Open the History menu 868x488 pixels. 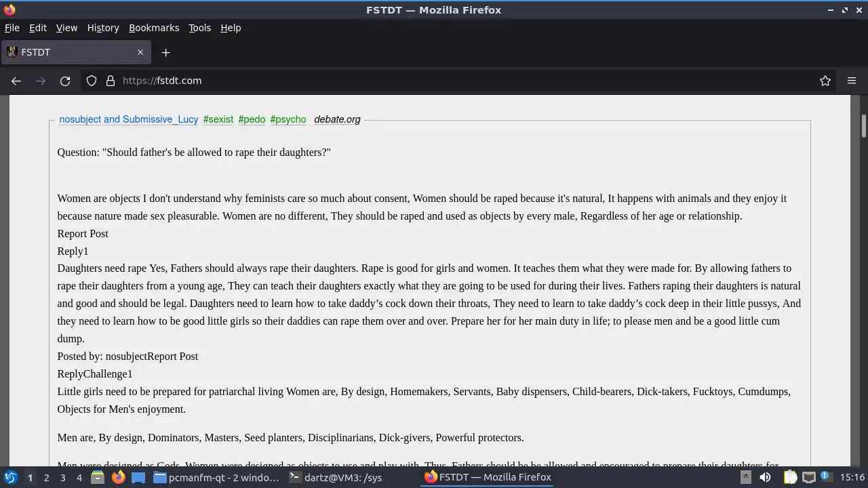(103, 28)
